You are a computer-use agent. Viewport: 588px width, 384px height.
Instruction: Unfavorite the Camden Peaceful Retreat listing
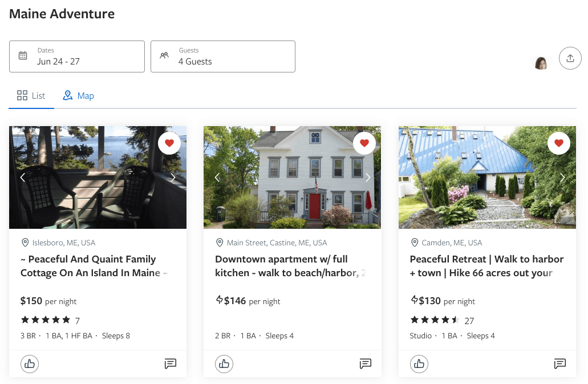pyautogui.click(x=559, y=143)
